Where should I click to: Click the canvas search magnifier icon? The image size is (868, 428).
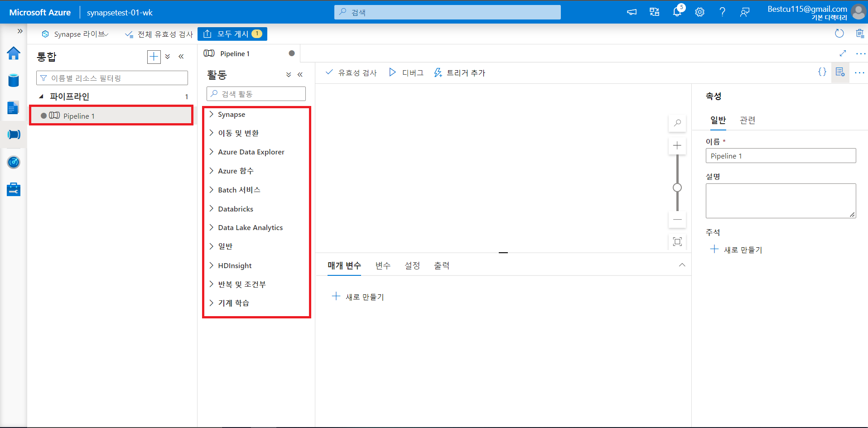pos(677,123)
